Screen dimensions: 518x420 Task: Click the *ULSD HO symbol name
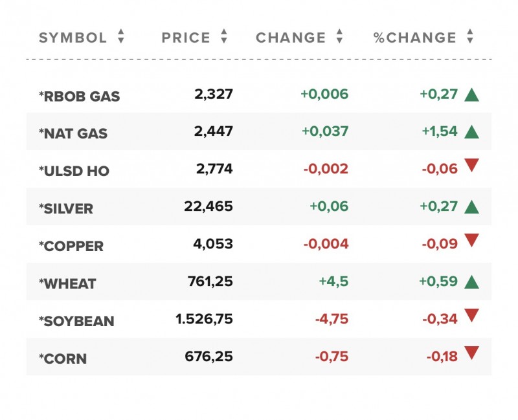pyautogui.click(x=74, y=171)
